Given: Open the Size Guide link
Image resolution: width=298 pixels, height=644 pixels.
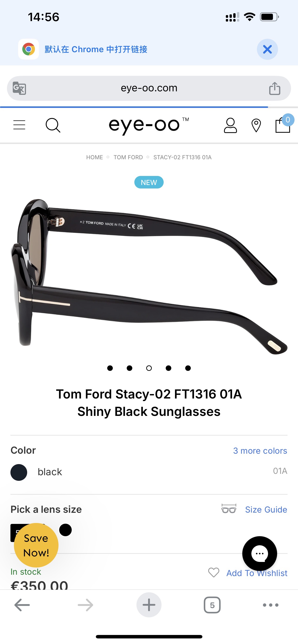Looking at the screenshot, I should click(x=266, y=510).
